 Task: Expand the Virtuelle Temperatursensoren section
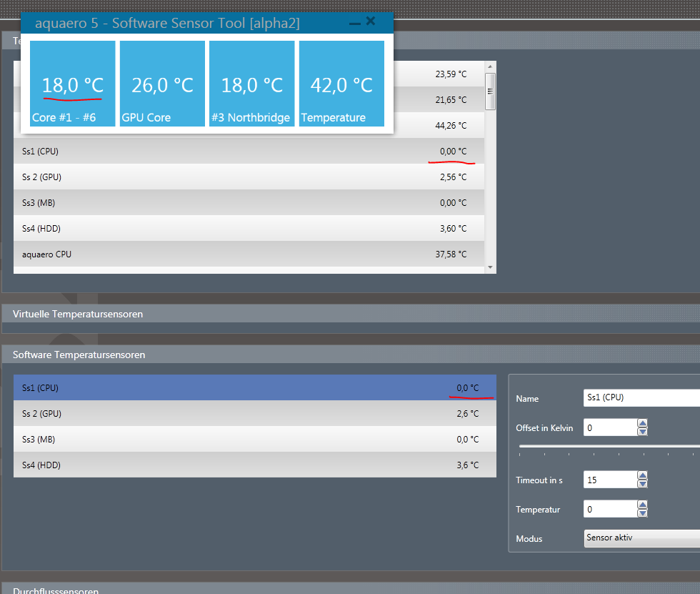351,314
